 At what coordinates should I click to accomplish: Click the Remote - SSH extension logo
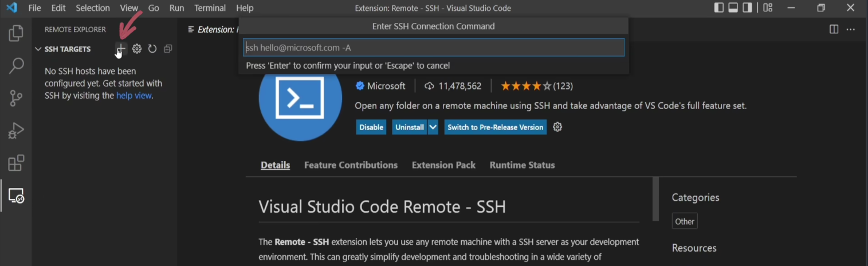[x=300, y=99]
